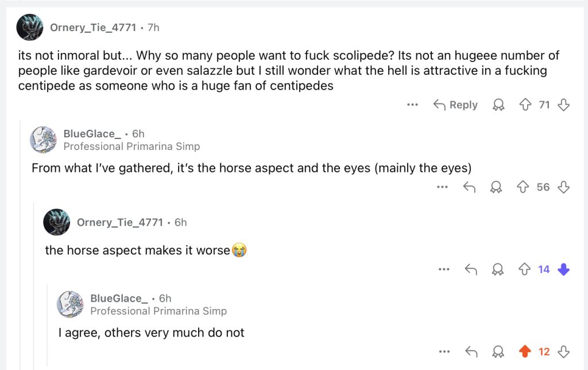Click BlueGlace_ avatar on the 56-point comment
This screenshot has height=370, width=588.
pyautogui.click(x=43, y=140)
